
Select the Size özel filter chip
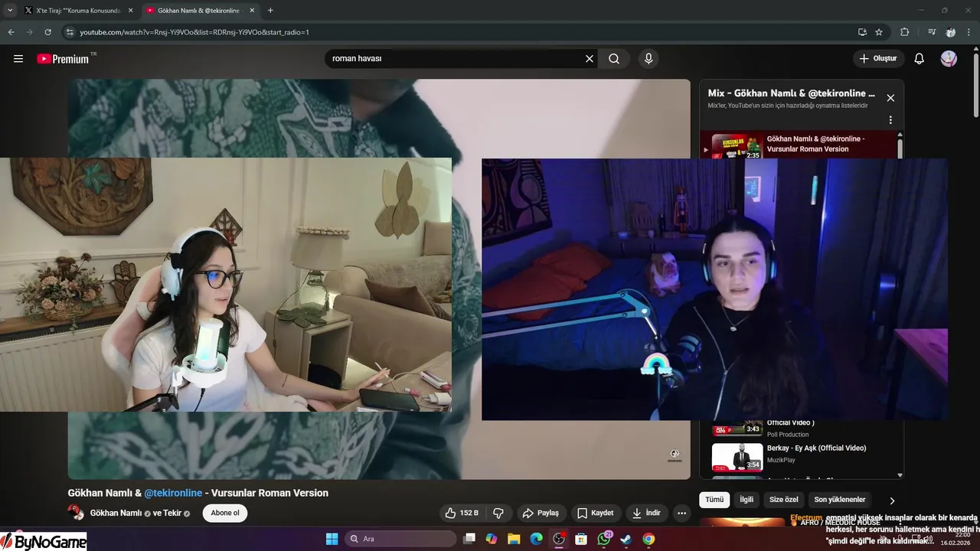point(783,500)
